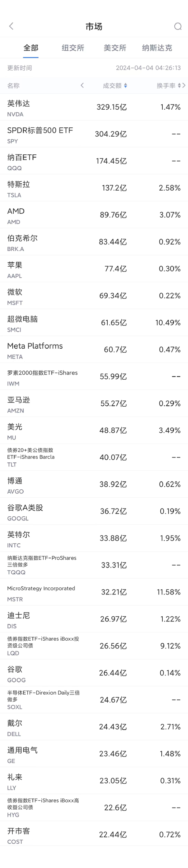This screenshot has width=188, height=868.
Task: Switch to the 纽交所 tab
Action: 73,48
